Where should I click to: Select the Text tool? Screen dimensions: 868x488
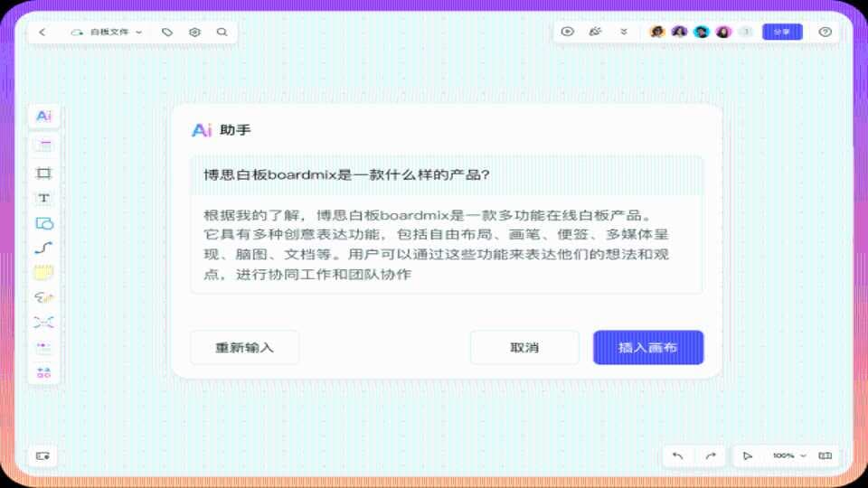coord(43,198)
